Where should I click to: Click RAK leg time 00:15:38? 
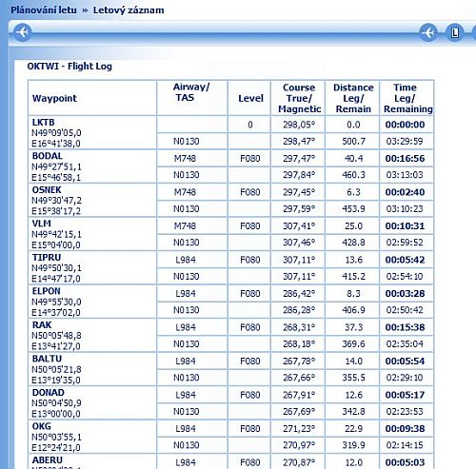coord(405,327)
